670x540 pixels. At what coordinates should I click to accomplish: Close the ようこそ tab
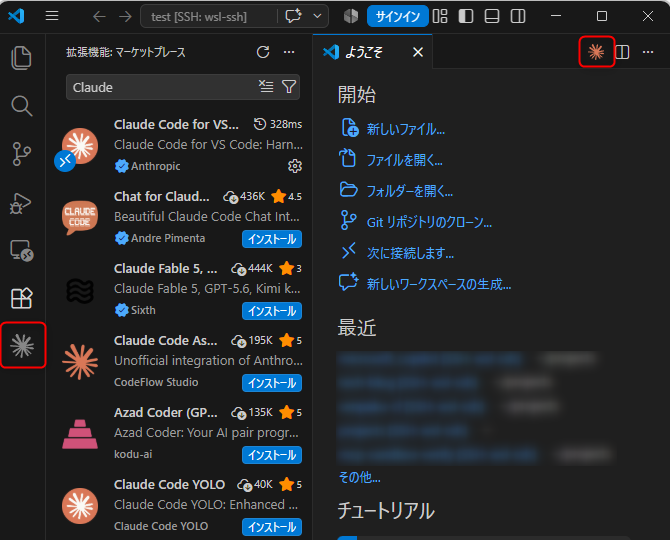pos(418,52)
